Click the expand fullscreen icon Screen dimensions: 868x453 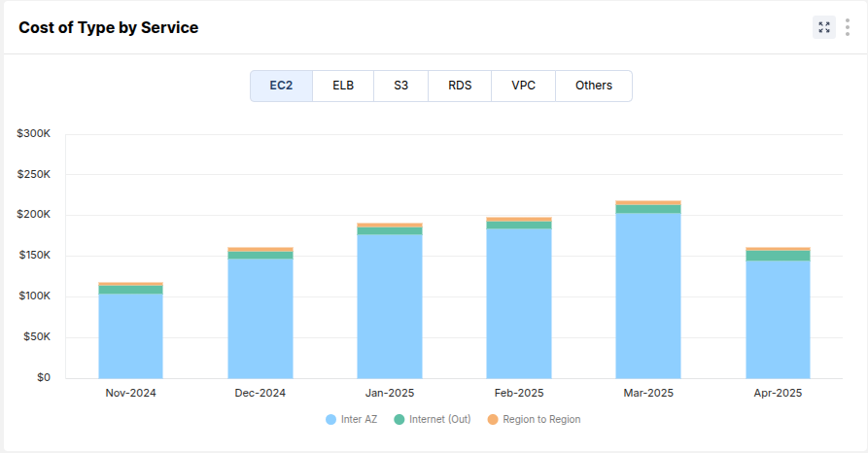[824, 27]
